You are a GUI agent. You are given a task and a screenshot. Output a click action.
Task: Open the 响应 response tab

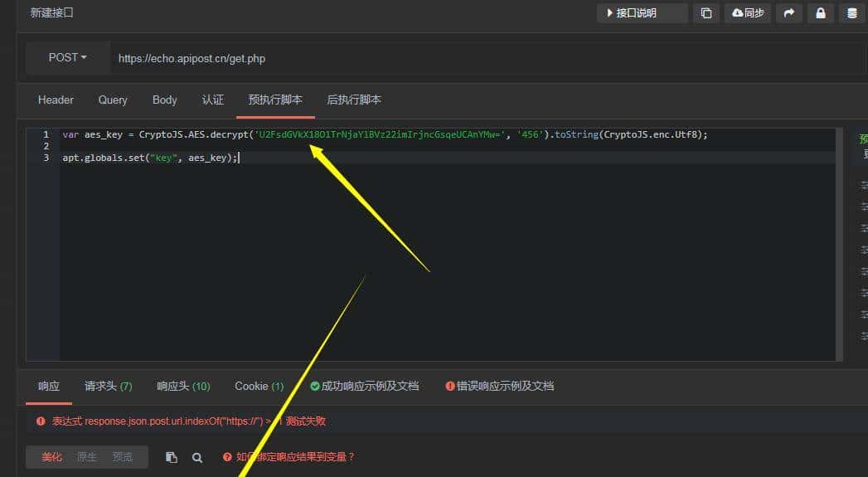pos(49,386)
